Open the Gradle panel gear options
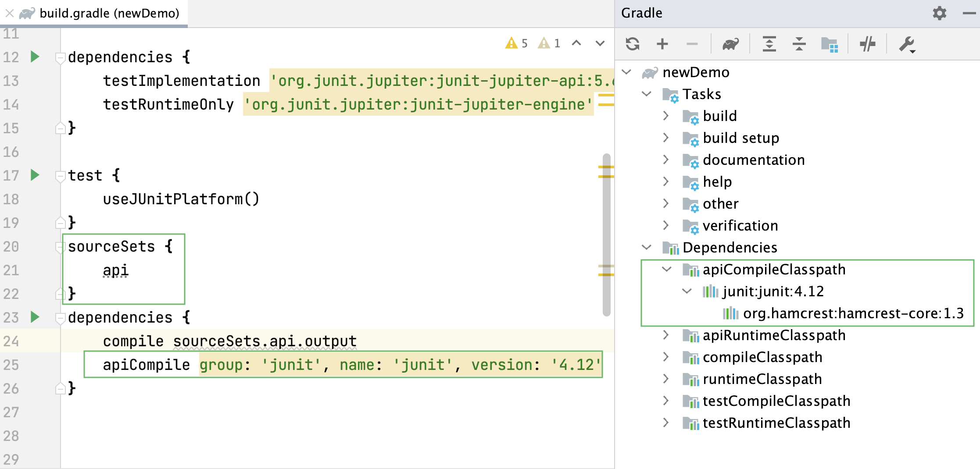Screen dimensions: 980x469 click(x=939, y=13)
